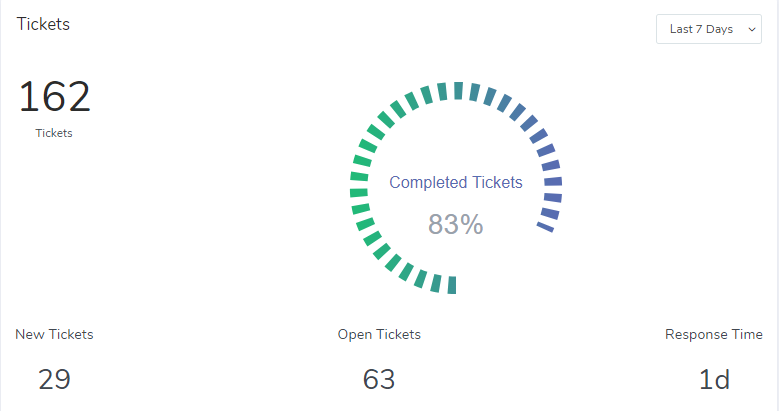
Task: Click the Completed Tickets gauge label
Action: tap(455, 182)
